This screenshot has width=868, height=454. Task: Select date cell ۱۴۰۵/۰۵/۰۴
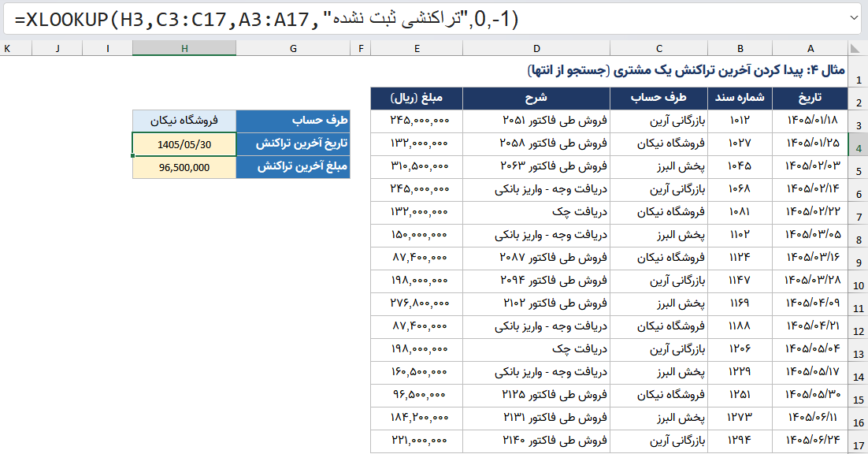(x=810, y=350)
